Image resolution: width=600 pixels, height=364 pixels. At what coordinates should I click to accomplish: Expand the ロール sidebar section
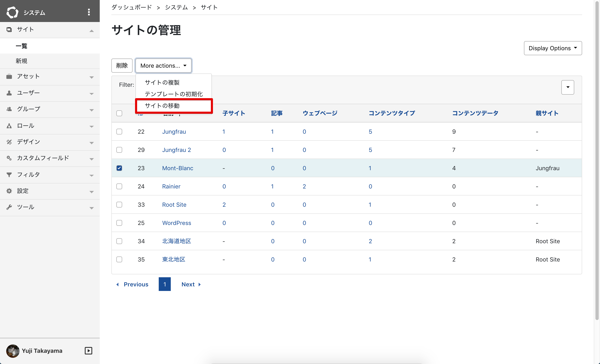click(x=92, y=127)
